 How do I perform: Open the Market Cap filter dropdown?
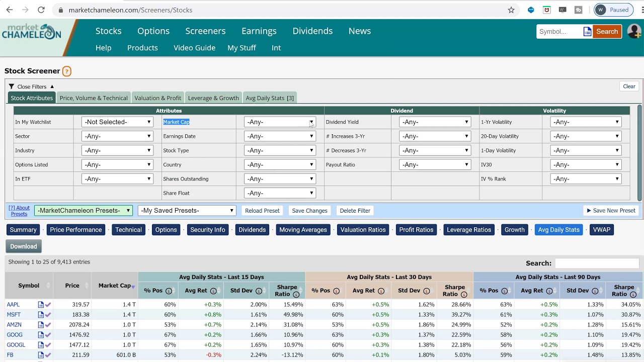pyautogui.click(x=280, y=122)
